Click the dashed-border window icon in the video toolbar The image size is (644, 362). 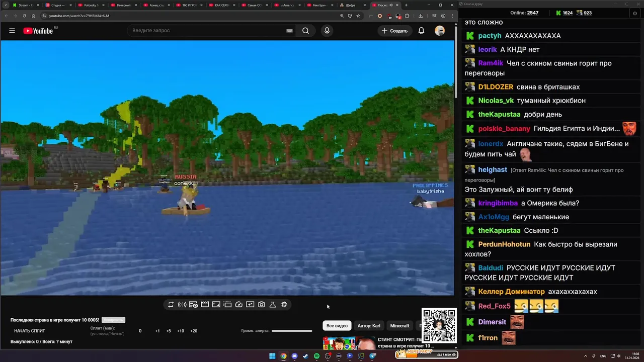pyautogui.click(x=227, y=305)
